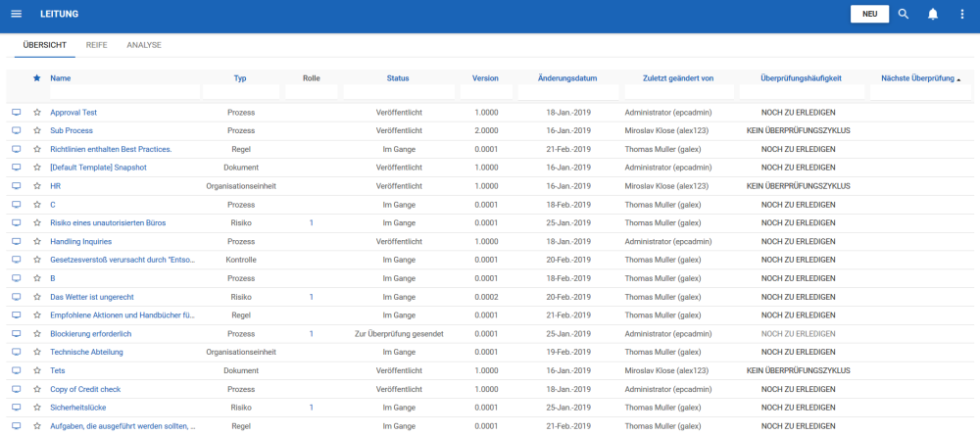Click the monitor icon for row B
980x435 pixels.
17,278
